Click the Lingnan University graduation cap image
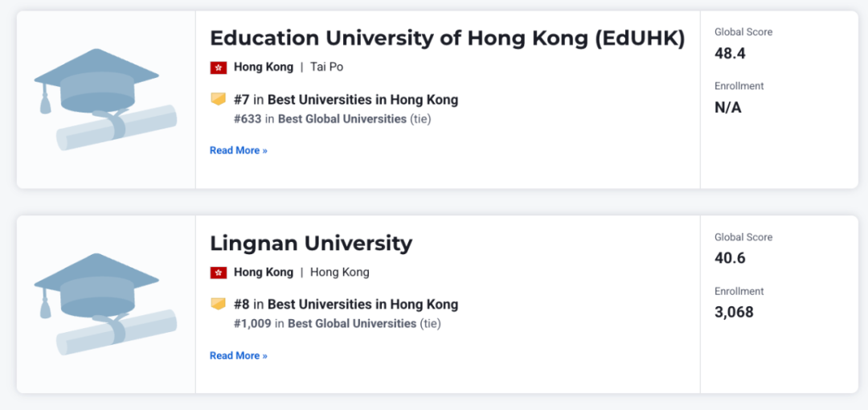This screenshot has height=410, width=868. coord(105,305)
